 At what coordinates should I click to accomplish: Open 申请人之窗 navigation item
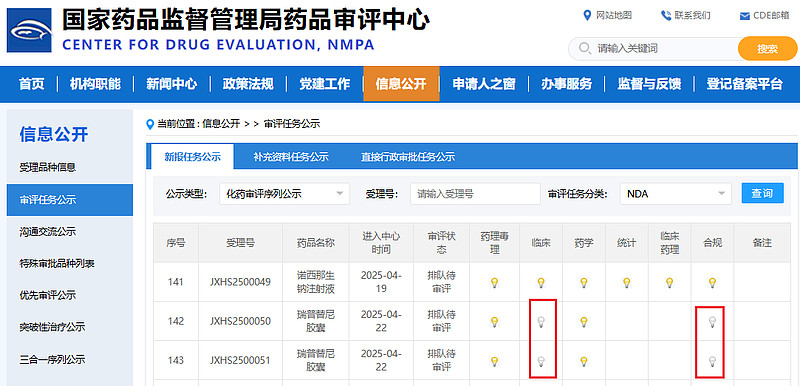click(x=484, y=84)
